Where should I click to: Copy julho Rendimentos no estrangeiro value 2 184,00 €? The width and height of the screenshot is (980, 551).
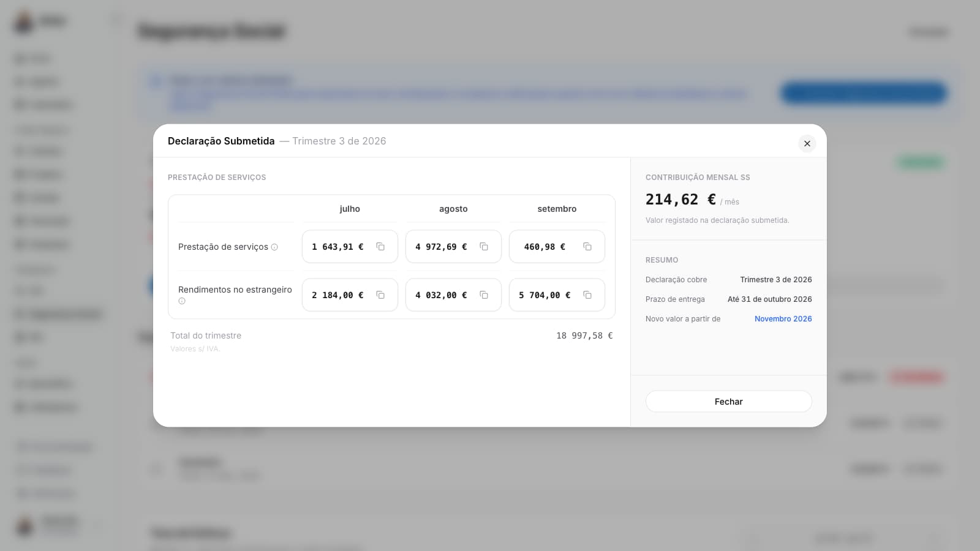click(x=380, y=295)
